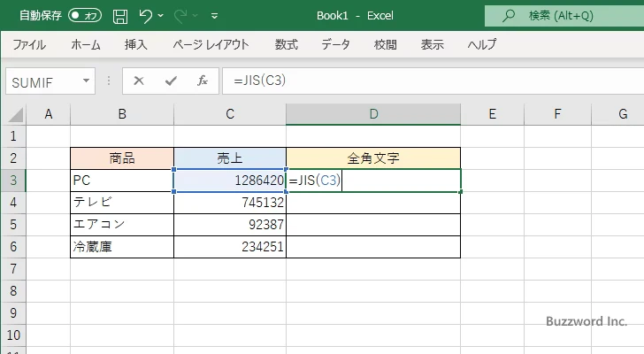Click the formula bar showing =JIS(C3)
The width and height of the screenshot is (644, 354).
point(433,81)
